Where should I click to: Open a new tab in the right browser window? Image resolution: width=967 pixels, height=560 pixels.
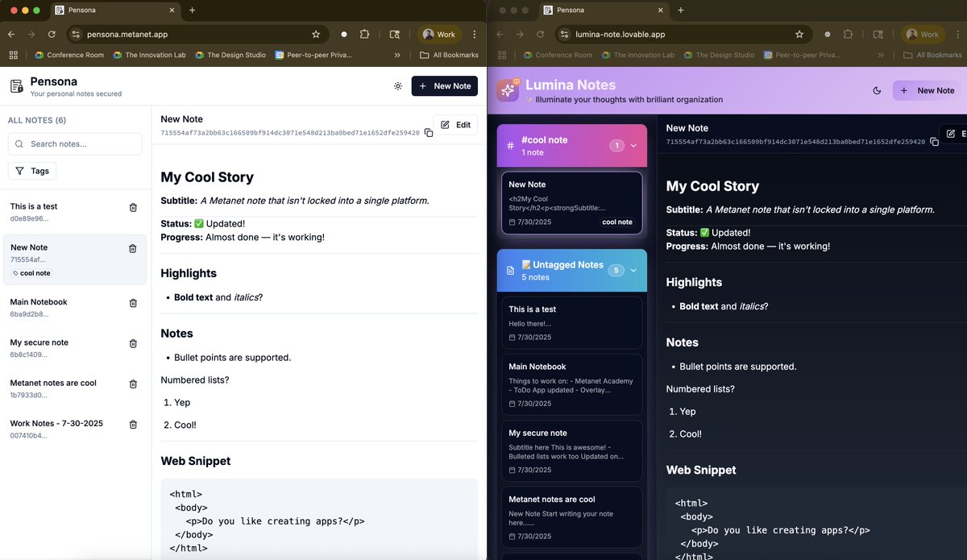(x=681, y=10)
